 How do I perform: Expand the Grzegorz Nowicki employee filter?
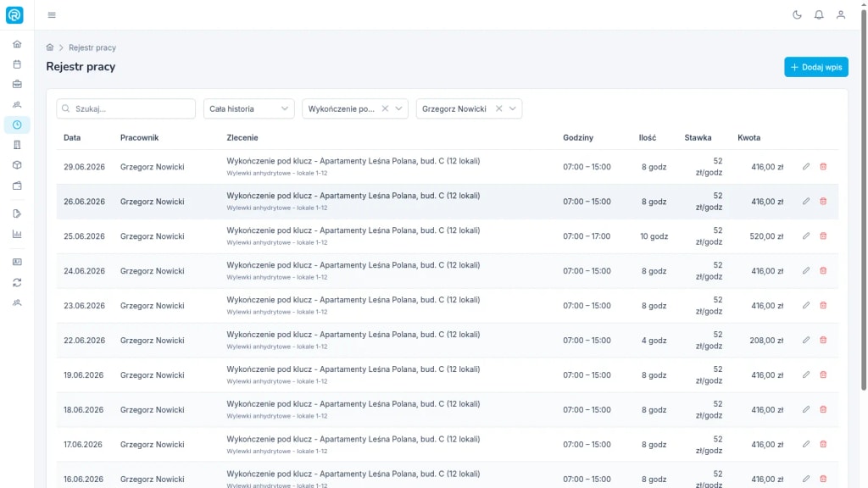point(513,108)
